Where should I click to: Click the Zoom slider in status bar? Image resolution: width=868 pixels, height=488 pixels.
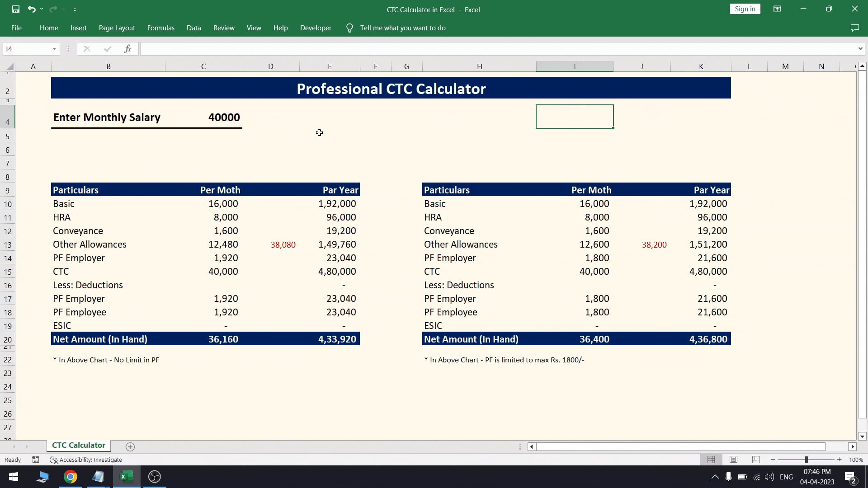(806, 460)
